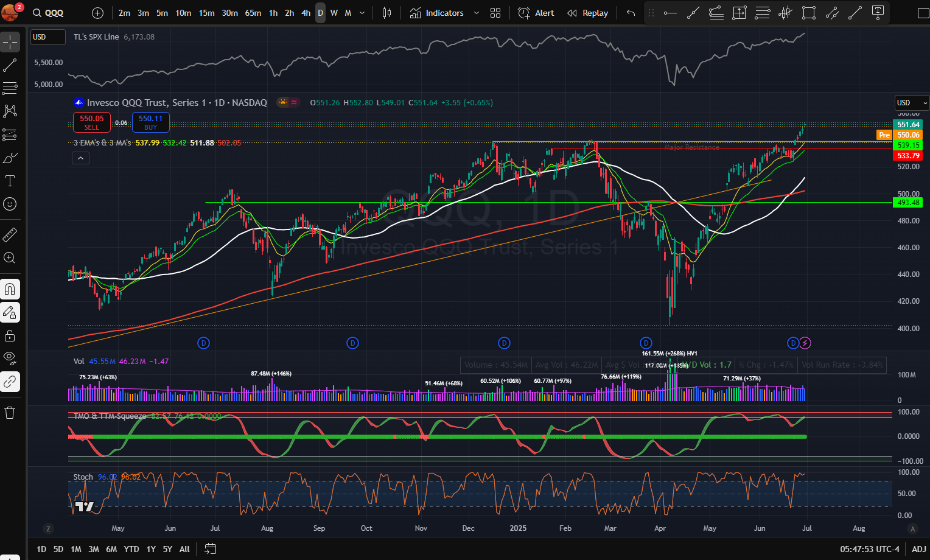
Task: Collapse the indicator legend arrow
Action: 80,158
